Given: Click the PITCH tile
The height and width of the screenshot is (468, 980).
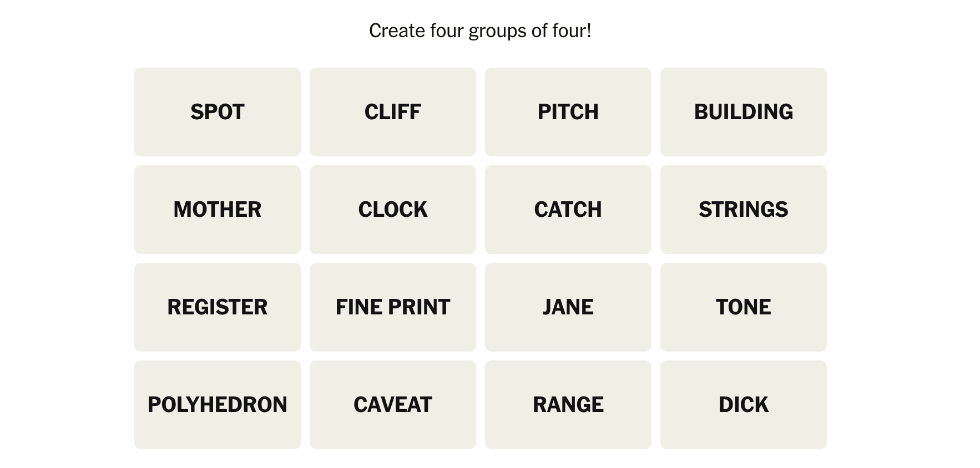Looking at the screenshot, I should point(568,112).
